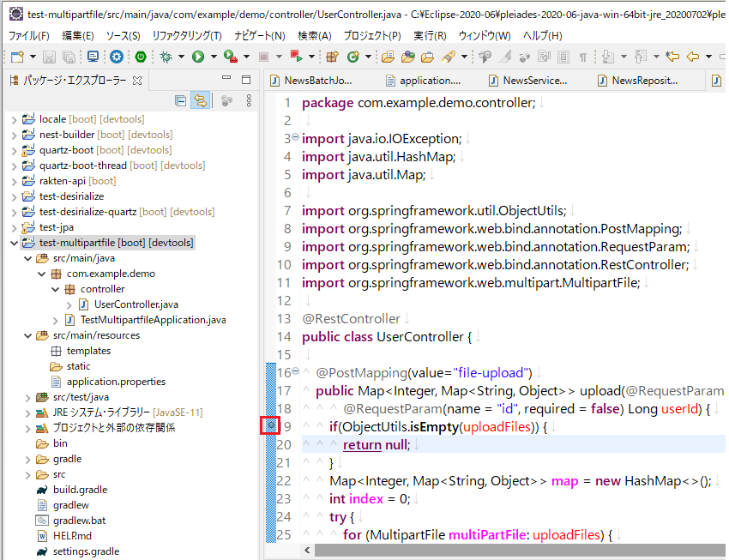The height and width of the screenshot is (560, 729).
Task: Collapse All nodes in Package Explorer
Action: click(180, 100)
